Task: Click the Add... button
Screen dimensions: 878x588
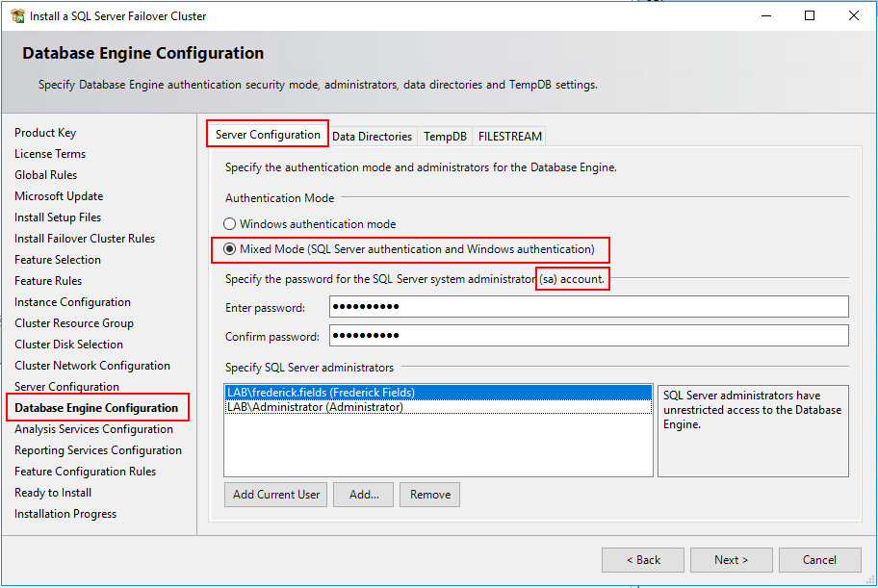Action: click(364, 495)
